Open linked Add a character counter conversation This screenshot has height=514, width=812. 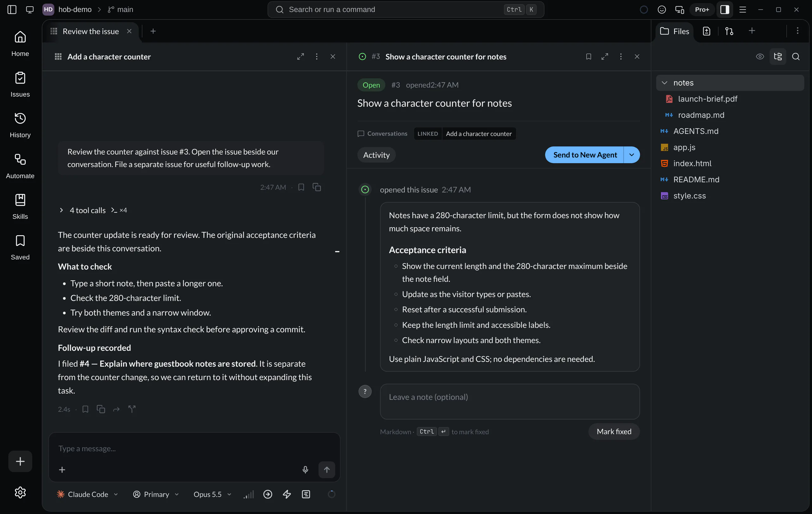pyautogui.click(x=479, y=134)
